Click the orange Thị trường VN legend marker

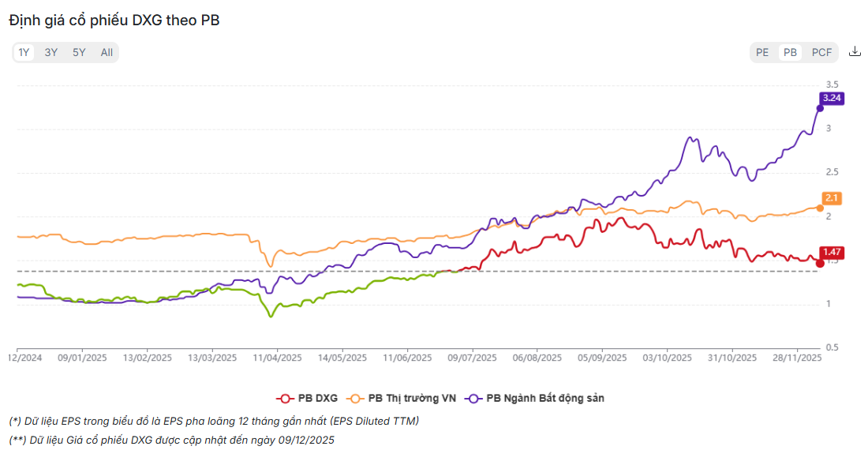pyautogui.click(x=355, y=398)
